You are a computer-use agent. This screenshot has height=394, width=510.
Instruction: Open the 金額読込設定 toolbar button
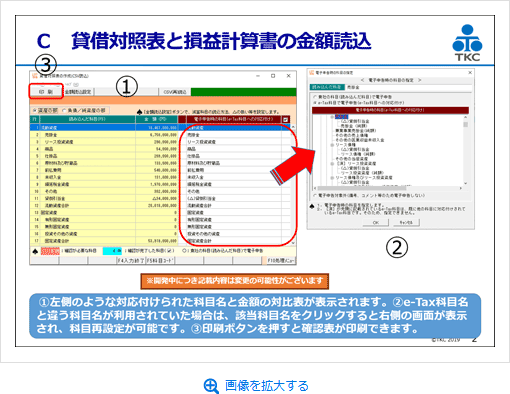[x=78, y=92]
